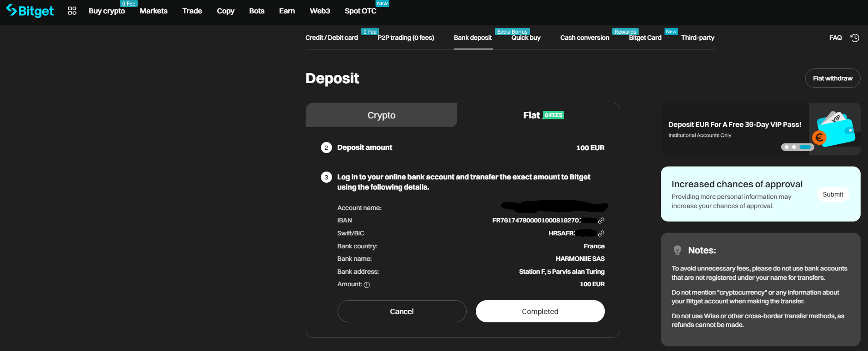Switch to Quick buy tab
868x351 pixels.
(x=526, y=37)
